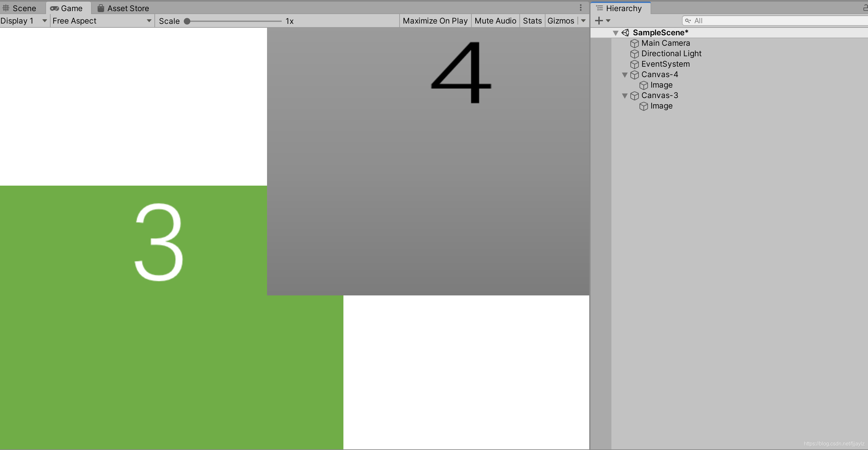Click the EventSystem cube icon
This screenshot has width=868, height=450.
click(x=634, y=64)
